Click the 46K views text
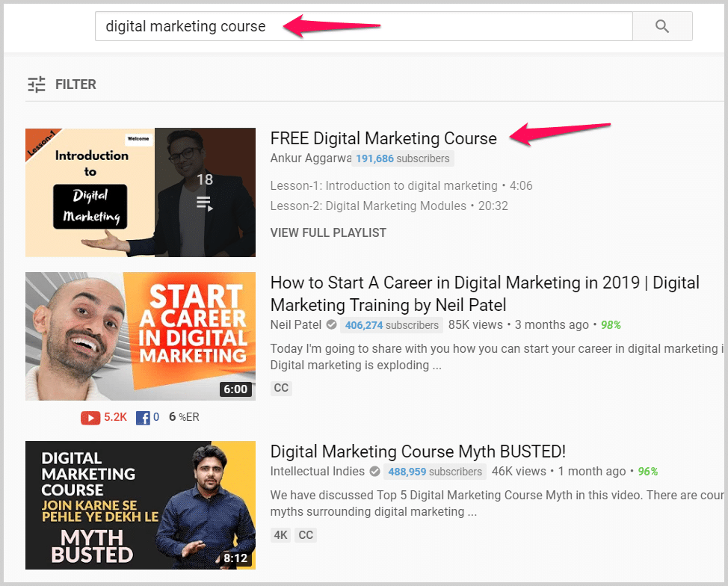This screenshot has height=586, width=728. tap(519, 472)
